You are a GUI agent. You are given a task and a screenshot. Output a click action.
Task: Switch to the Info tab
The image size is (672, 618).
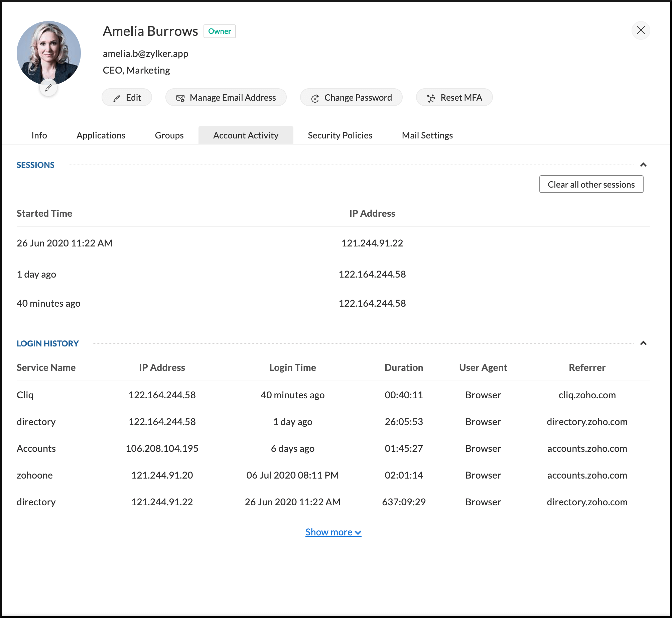point(39,135)
